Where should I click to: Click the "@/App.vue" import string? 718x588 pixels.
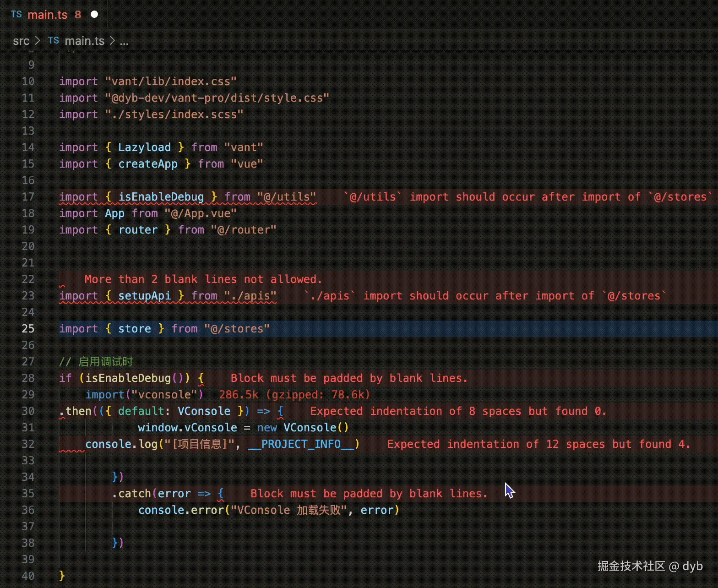pos(201,213)
